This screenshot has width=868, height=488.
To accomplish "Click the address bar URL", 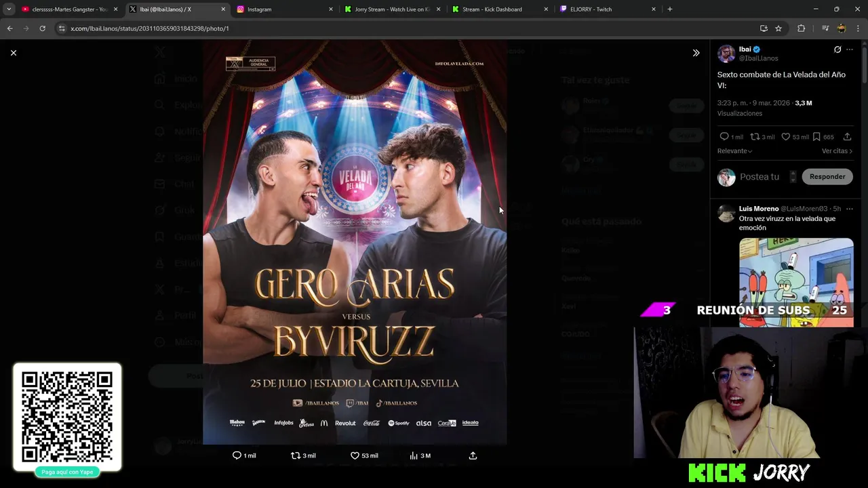I will [150, 28].
